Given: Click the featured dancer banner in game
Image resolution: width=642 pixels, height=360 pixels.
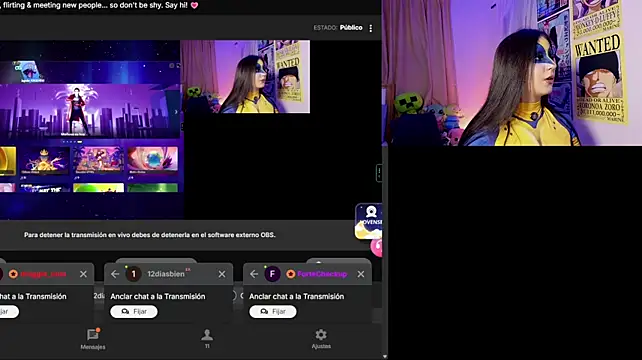Looking at the screenshot, I should [x=90, y=111].
